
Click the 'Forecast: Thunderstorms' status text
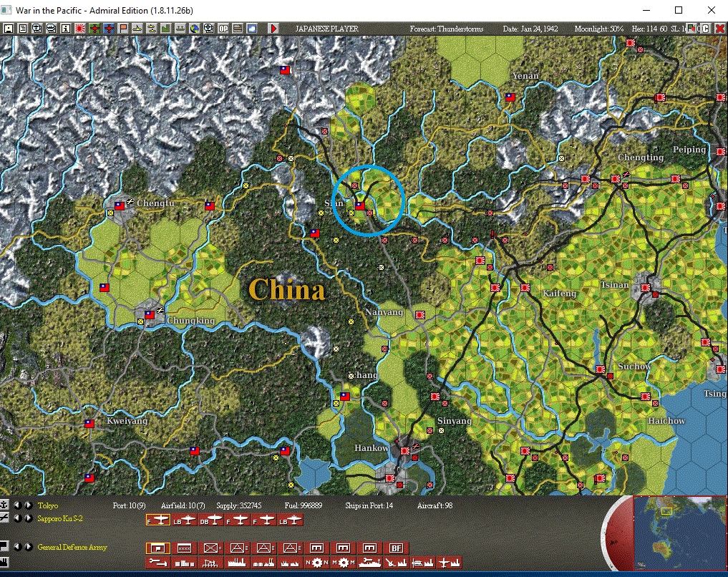tap(446, 29)
